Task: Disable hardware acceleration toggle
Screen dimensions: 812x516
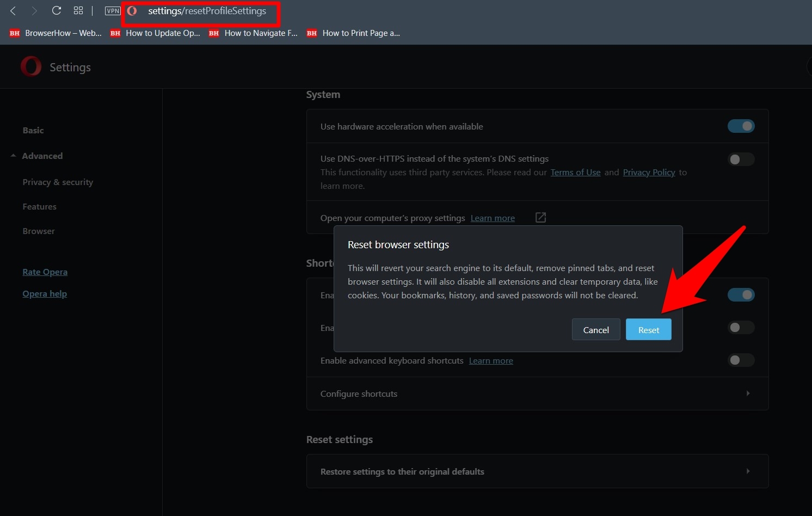Action: pos(741,126)
